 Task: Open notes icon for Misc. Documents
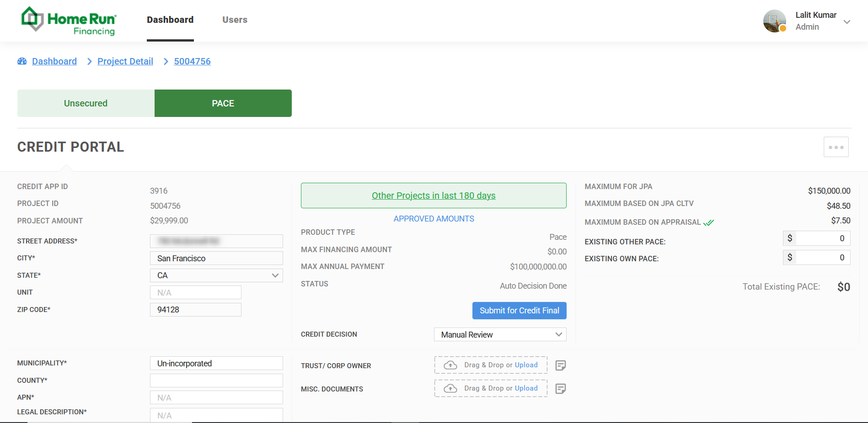560,389
